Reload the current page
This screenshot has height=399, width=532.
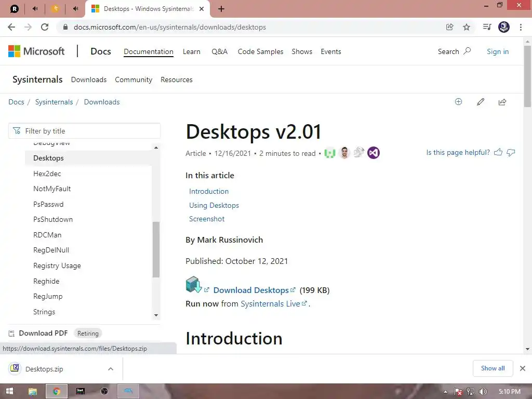click(45, 27)
